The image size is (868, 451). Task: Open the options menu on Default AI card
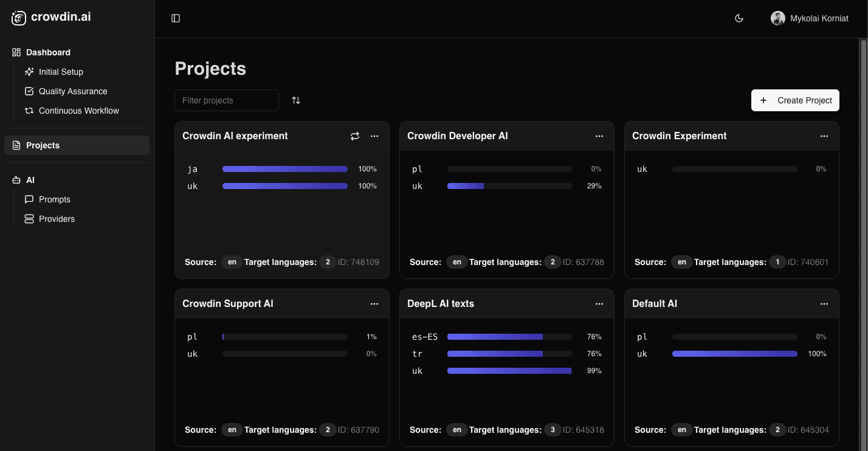[824, 303]
